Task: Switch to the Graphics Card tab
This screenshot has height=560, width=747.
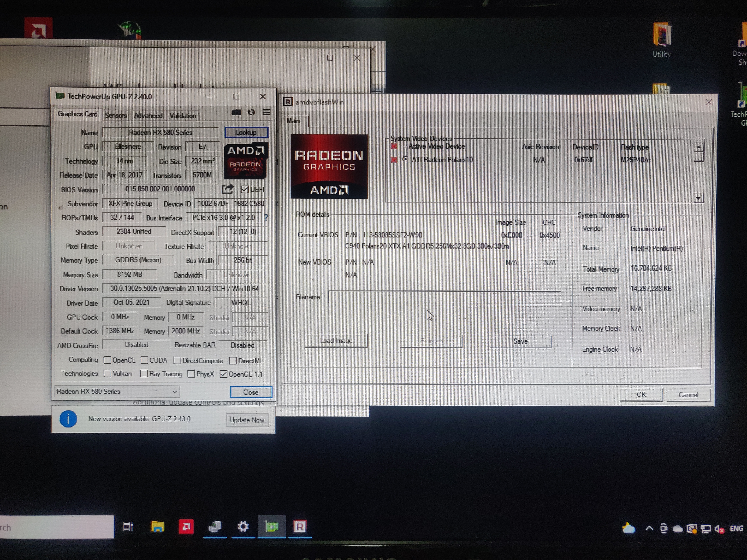Action: 77,114
